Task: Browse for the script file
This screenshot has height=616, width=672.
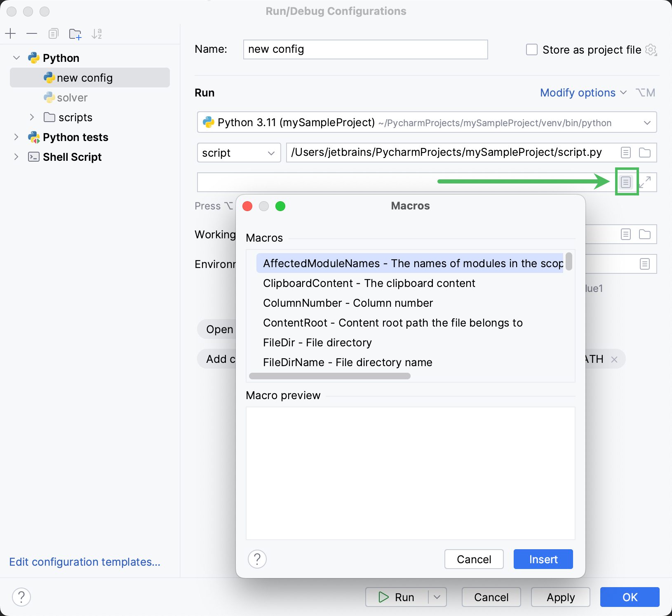Action: [x=644, y=153]
